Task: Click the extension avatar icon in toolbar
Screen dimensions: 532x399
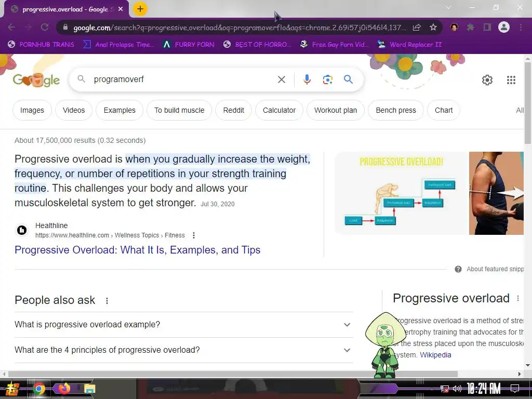Action: pyautogui.click(x=454, y=27)
